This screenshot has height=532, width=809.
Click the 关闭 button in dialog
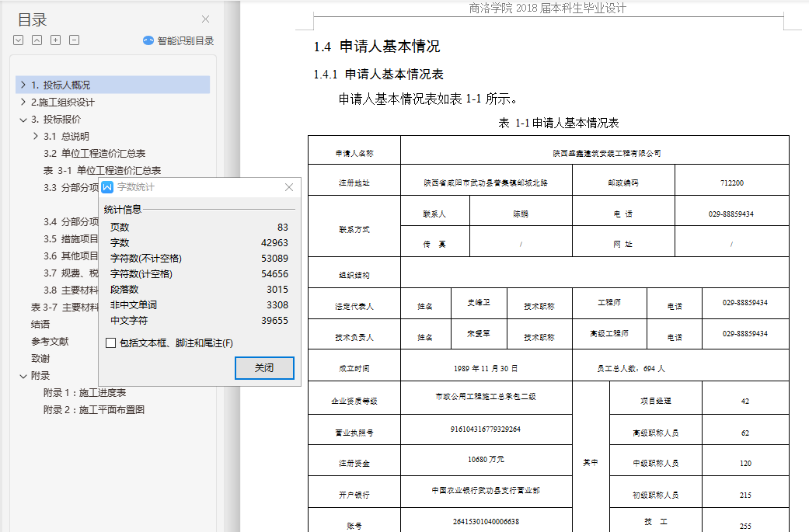tap(264, 368)
